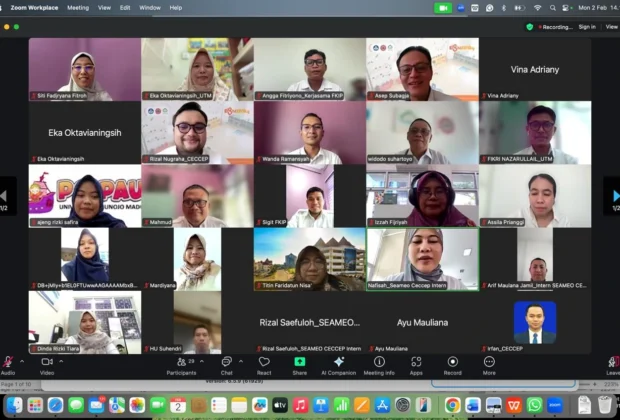Screen dimensions: 620x420
Task: Open the Apps panel
Action: coord(416,364)
